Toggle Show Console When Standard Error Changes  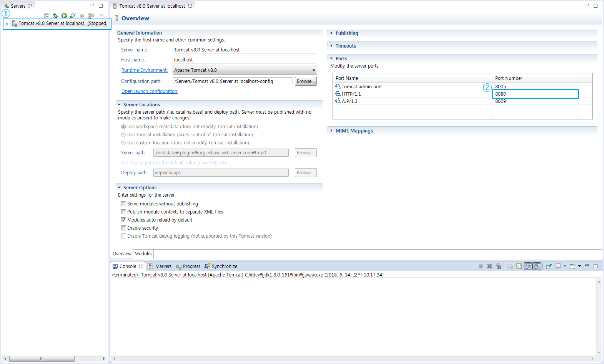(x=537, y=266)
